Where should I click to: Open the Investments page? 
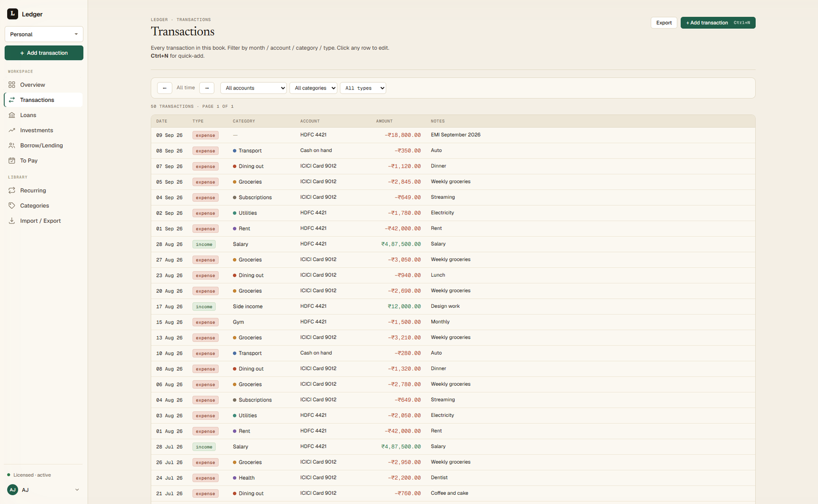tap(44, 131)
